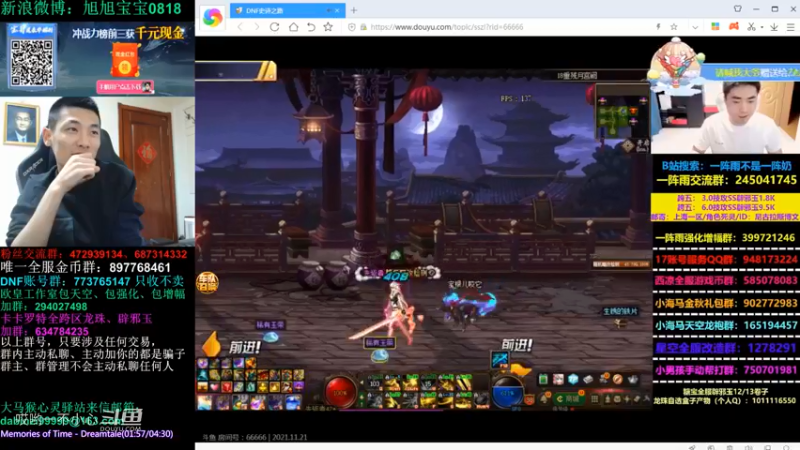Click the favorites star beside the undo icon
This screenshot has width=800, height=450.
(328, 27)
